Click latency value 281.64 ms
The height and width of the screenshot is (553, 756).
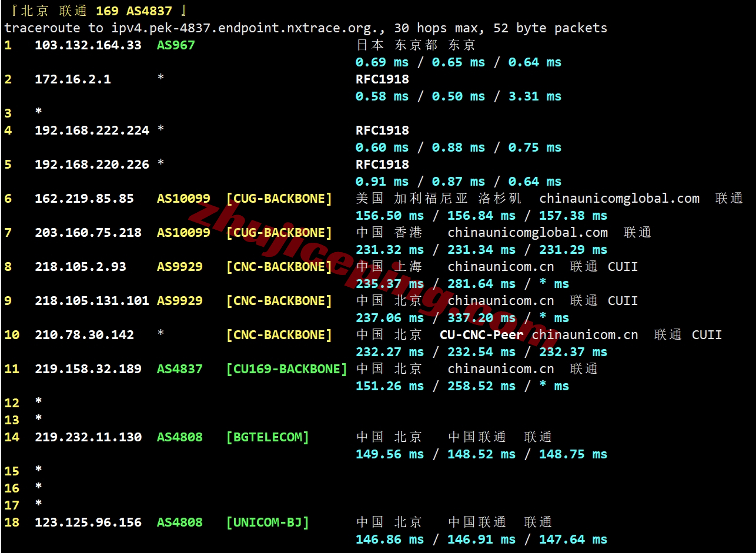(481, 283)
